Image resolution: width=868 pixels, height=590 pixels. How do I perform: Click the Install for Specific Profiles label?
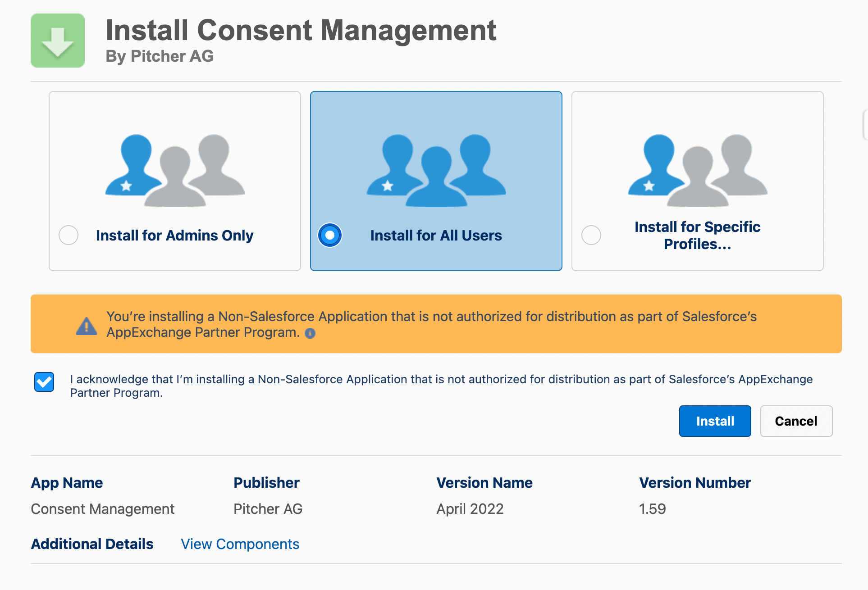point(697,236)
